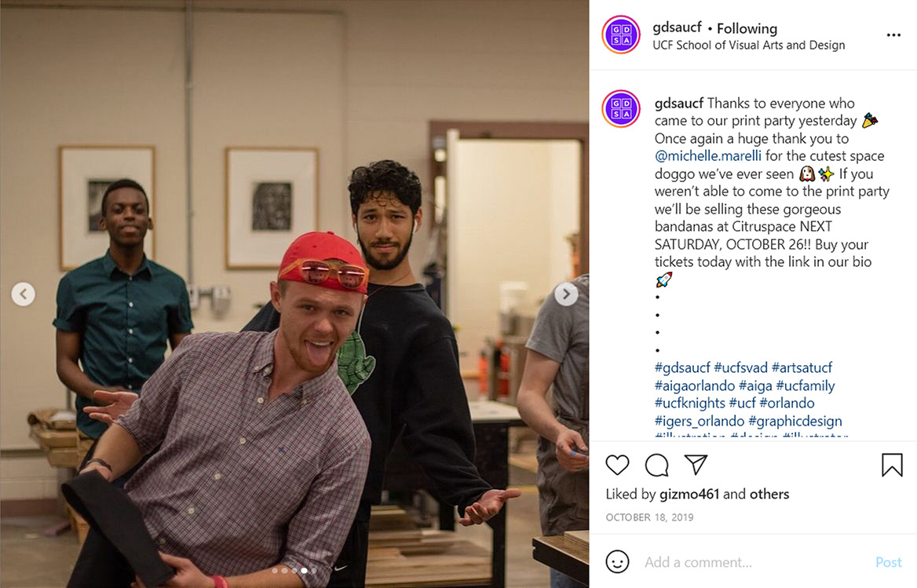Image resolution: width=917 pixels, height=588 pixels.
Task: Open the three-dot more options menu
Action: click(x=893, y=35)
